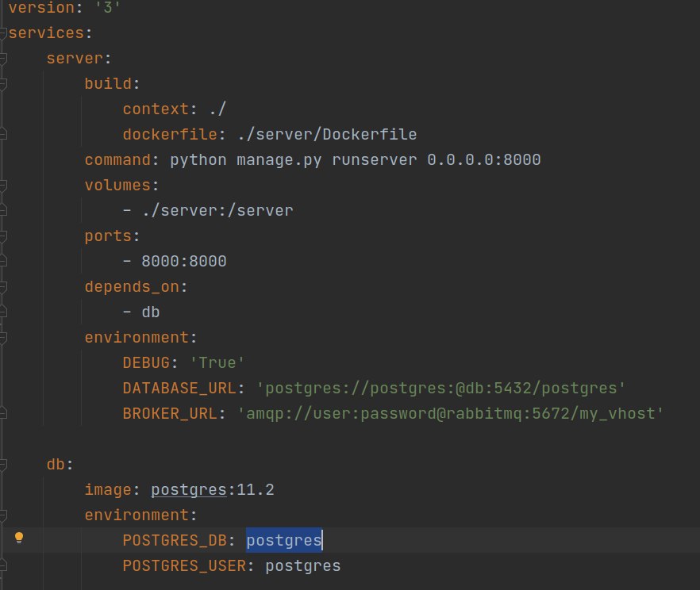
Task: Click the context key
Action: click(156, 109)
